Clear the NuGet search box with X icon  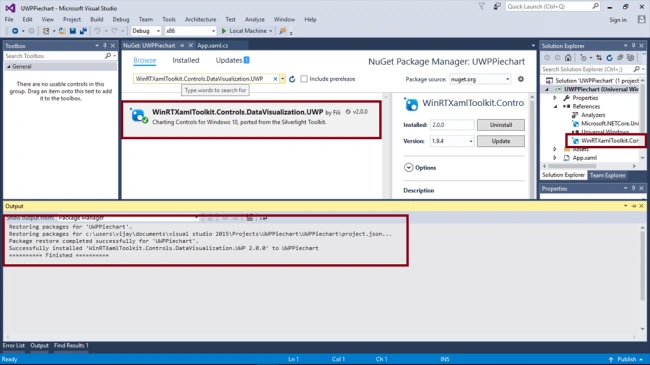(x=275, y=79)
